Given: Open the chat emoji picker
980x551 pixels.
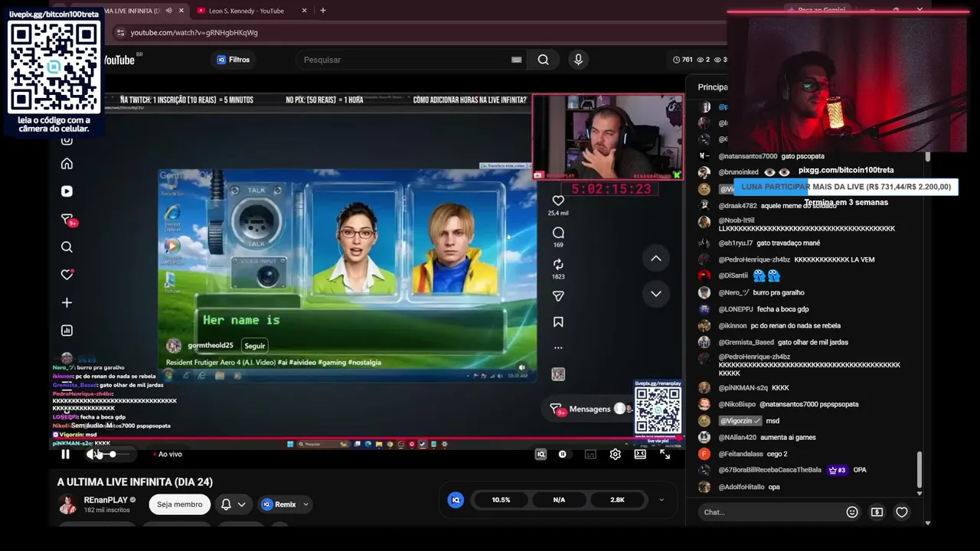Looking at the screenshot, I should pos(852,512).
